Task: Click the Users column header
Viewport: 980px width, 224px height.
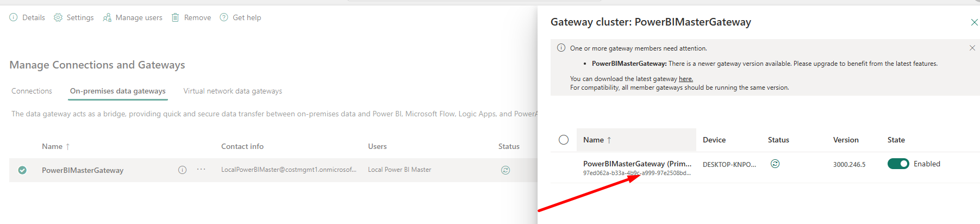Action: (377, 146)
